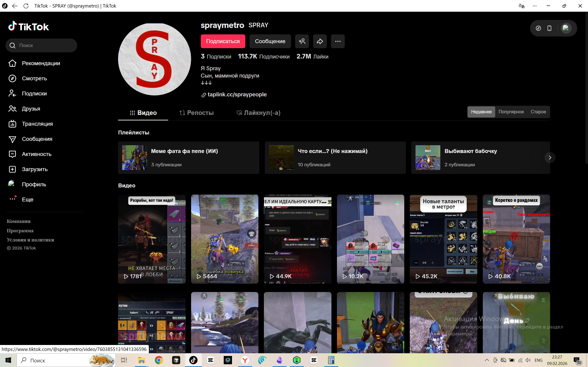The width and height of the screenshot is (588, 367).
Task: Switch to the Репосты tab
Action: click(x=196, y=113)
